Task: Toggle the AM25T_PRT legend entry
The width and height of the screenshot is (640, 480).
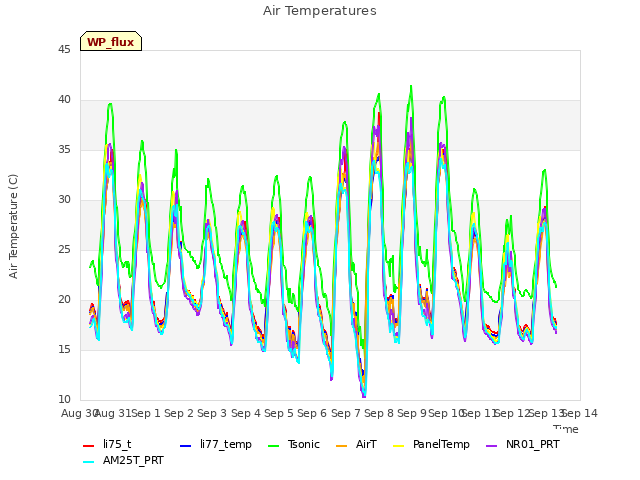Action: [x=123, y=460]
